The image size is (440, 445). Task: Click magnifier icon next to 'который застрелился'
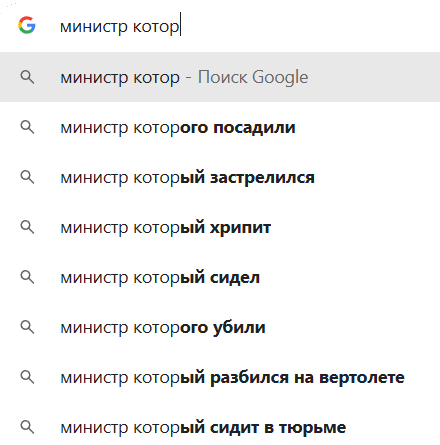coord(27,177)
